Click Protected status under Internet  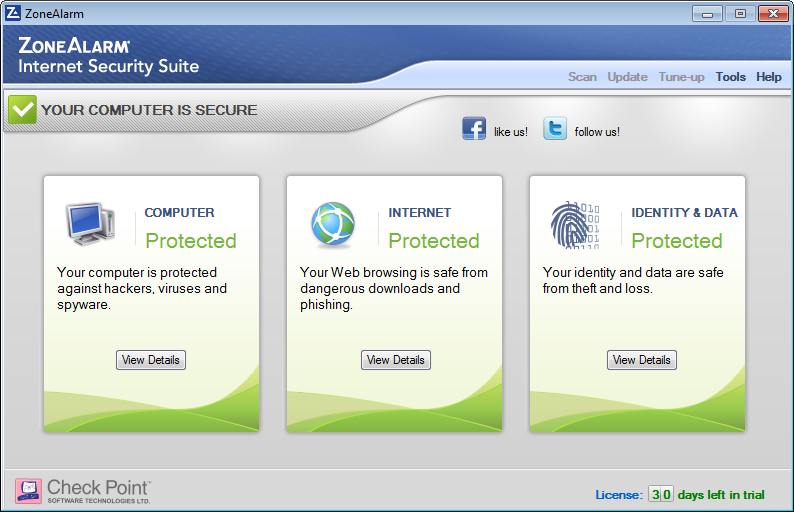pyautogui.click(x=434, y=241)
